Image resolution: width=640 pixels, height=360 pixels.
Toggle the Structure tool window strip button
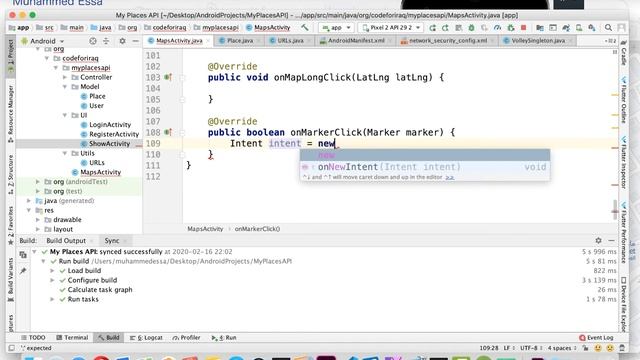click(x=11, y=174)
